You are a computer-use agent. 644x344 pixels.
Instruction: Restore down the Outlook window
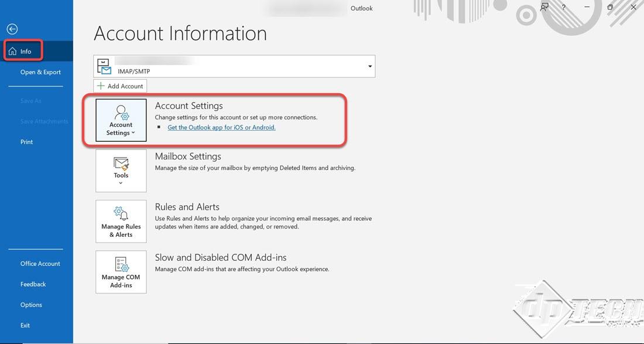tap(610, 8)
